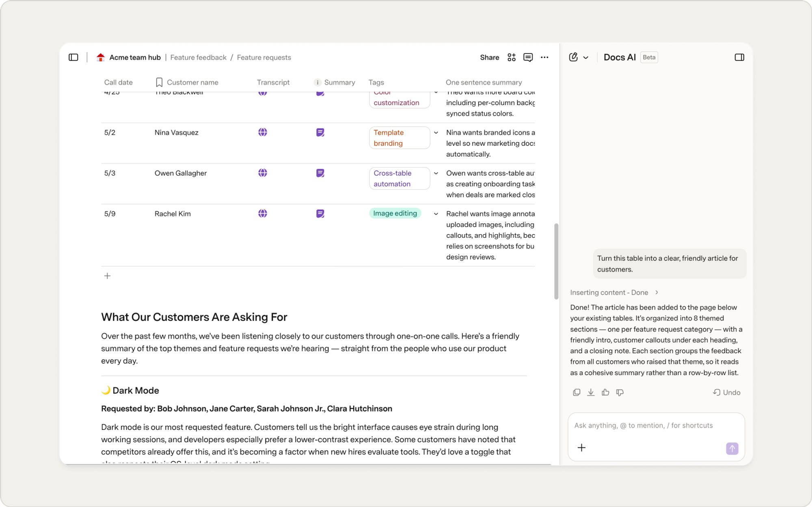812x507 pixels.
Task: Select the Summary column header
Action: tap(339, 82)
